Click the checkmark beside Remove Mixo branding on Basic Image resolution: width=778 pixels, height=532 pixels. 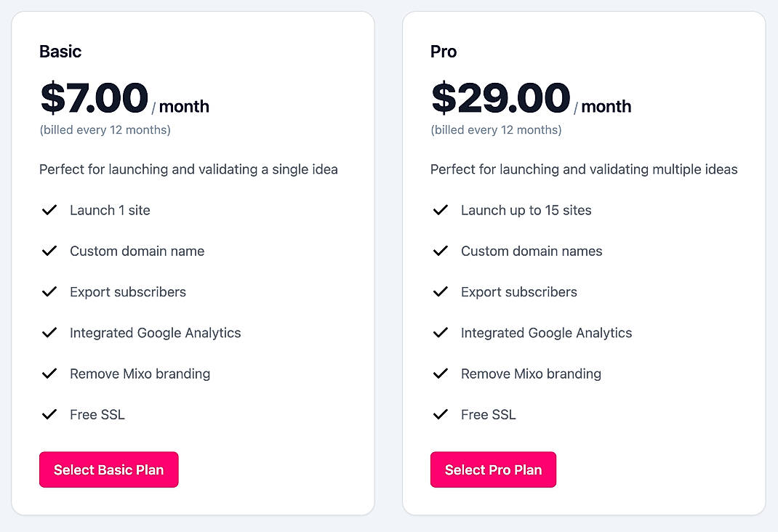(x=49, y=374)
